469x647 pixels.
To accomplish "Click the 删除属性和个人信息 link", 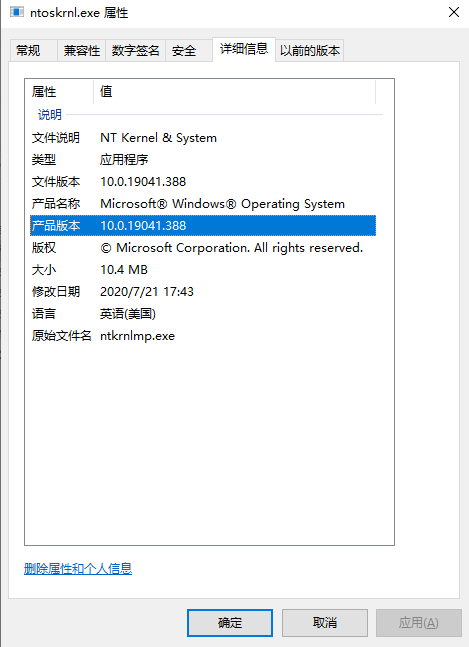I will click(78, 569).
